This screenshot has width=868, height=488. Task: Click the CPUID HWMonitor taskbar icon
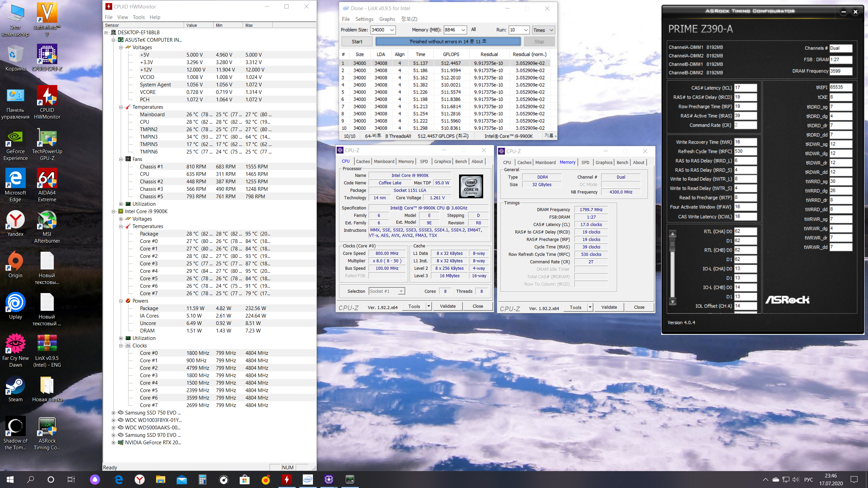click(x=287, y=479)
